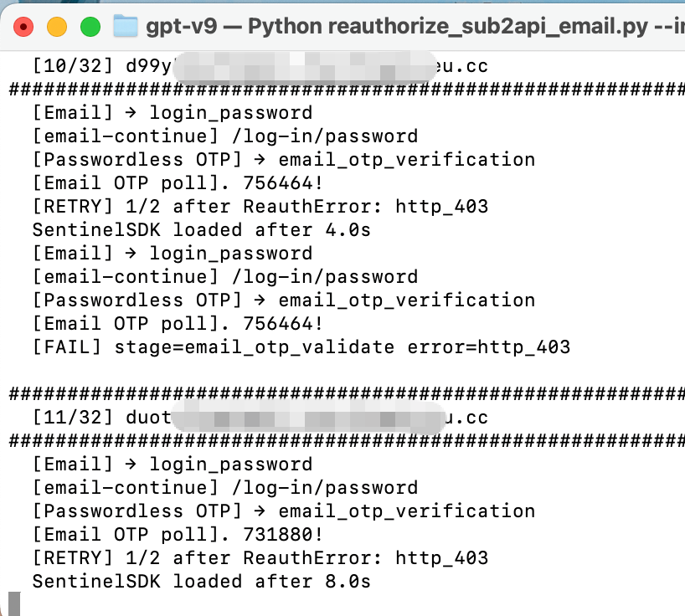Click the 'SentinelSDK loaded after 4.0s' line
This screenshot has width=685, height=616.
click(201, 229)
